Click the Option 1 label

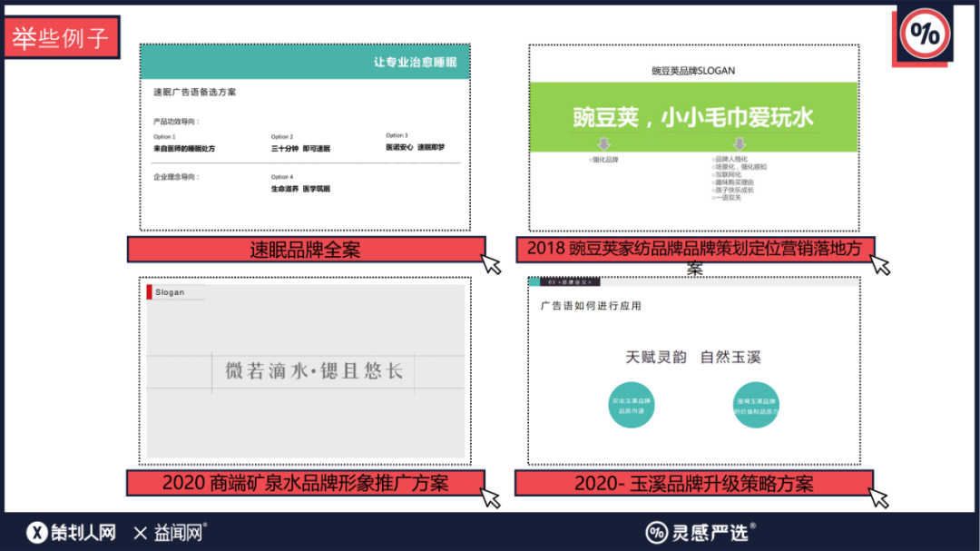[164, 136]
